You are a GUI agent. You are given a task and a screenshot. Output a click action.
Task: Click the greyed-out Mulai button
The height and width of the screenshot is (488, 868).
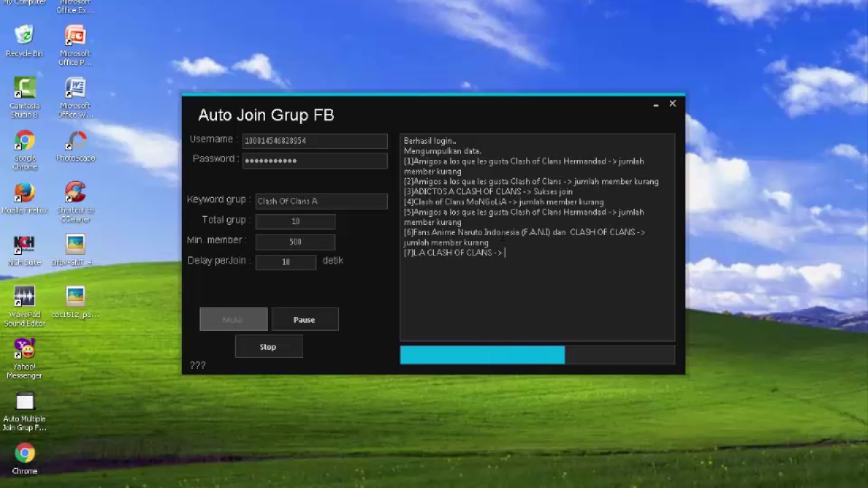point(233,319)
